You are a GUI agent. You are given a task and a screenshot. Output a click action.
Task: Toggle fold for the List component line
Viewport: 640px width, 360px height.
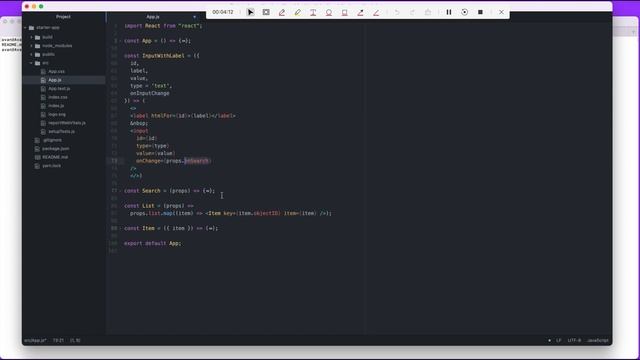(121, 206)
